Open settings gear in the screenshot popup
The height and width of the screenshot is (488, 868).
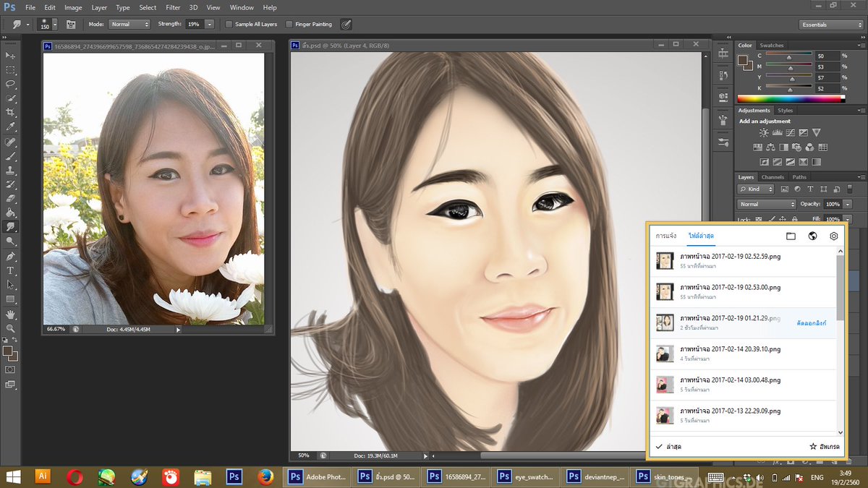[x=833, y=236]
